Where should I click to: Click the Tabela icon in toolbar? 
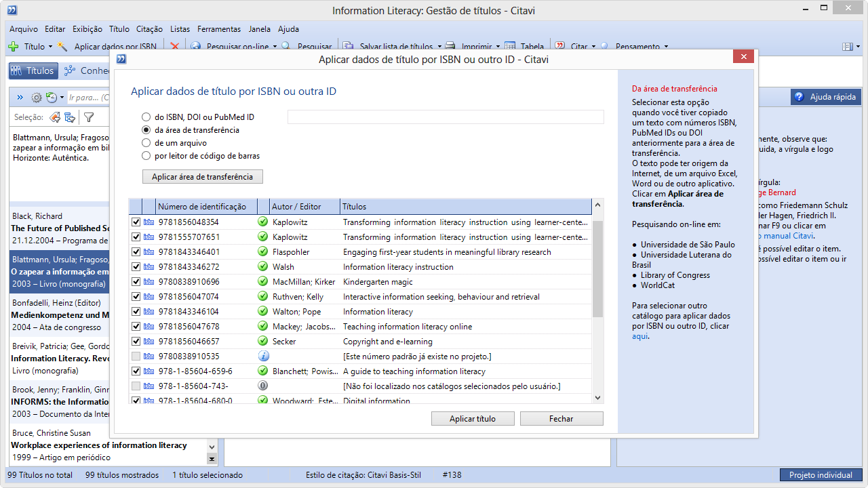click(x=510, y=47)
